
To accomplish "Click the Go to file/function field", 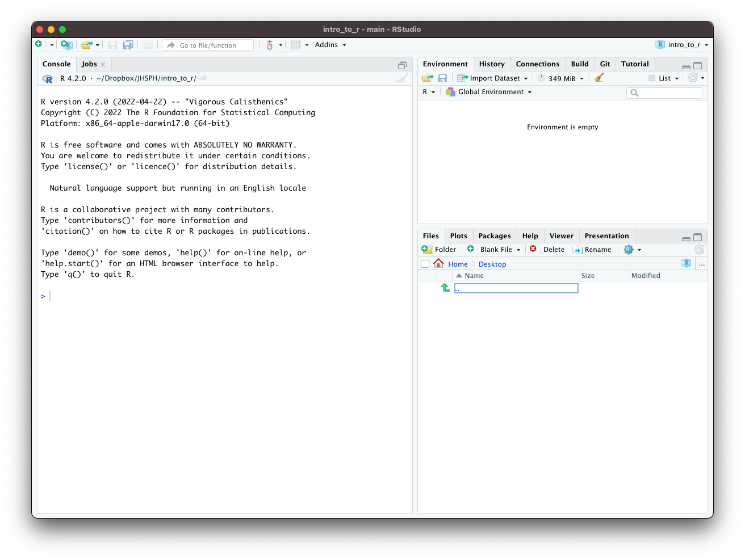I will (x=208, y=45).
